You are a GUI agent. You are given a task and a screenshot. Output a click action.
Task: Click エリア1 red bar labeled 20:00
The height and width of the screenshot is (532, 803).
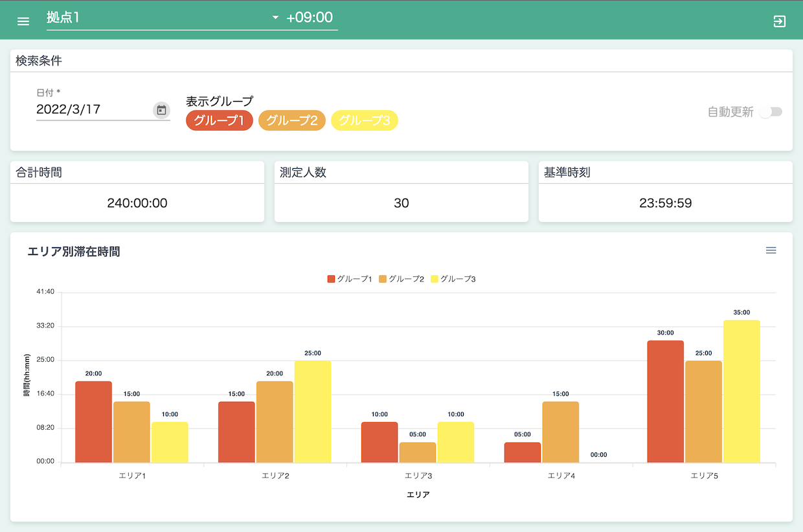93,421
